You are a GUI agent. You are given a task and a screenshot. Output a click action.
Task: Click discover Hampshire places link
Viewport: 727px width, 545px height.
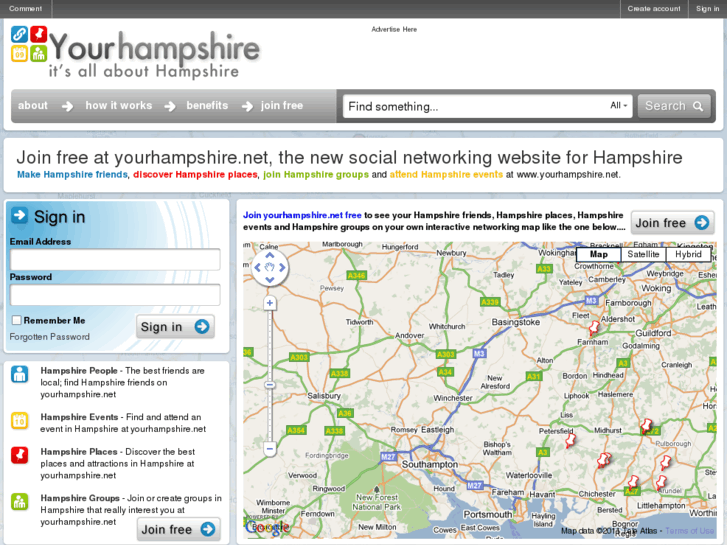coord(195,175)
